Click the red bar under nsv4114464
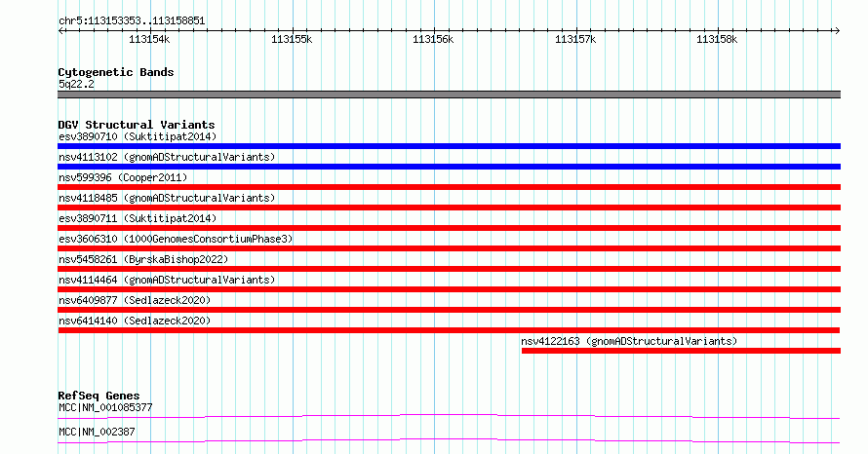The width and height of the screenshot is (868, 454). (449, 289)
